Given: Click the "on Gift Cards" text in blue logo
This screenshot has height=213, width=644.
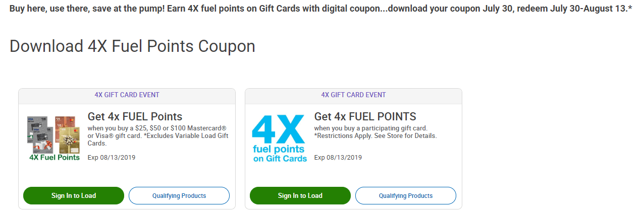Looking at the screenshot, I should 280,159.
